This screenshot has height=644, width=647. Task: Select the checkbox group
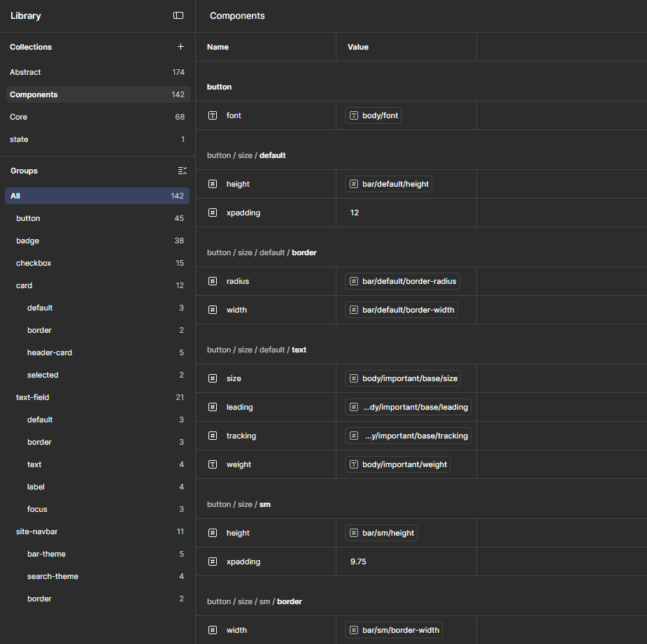(x=97, y=263)
